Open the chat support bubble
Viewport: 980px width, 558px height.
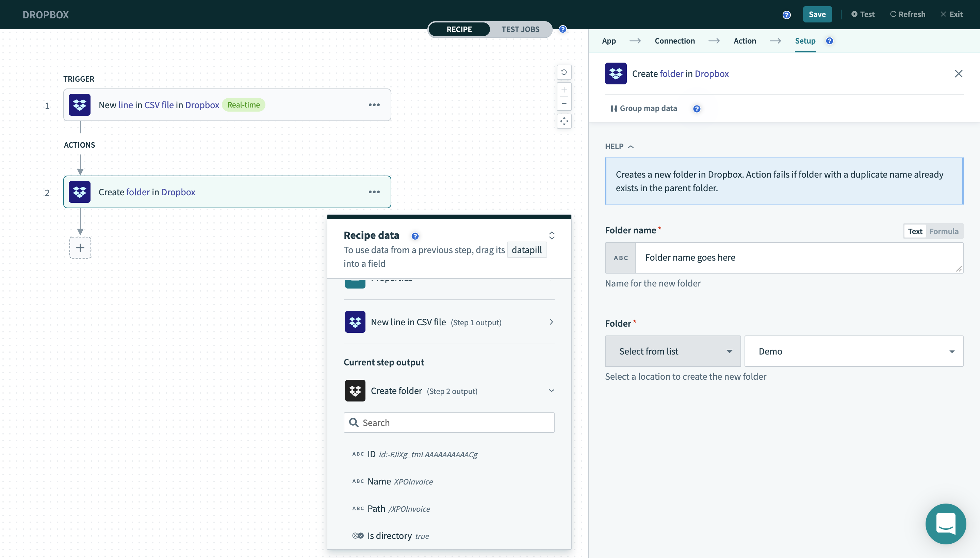click(945, 524)
